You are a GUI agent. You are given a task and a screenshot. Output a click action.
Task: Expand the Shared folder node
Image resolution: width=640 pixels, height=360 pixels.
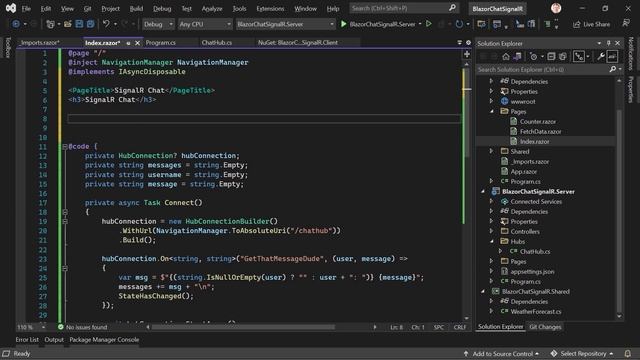491,151
